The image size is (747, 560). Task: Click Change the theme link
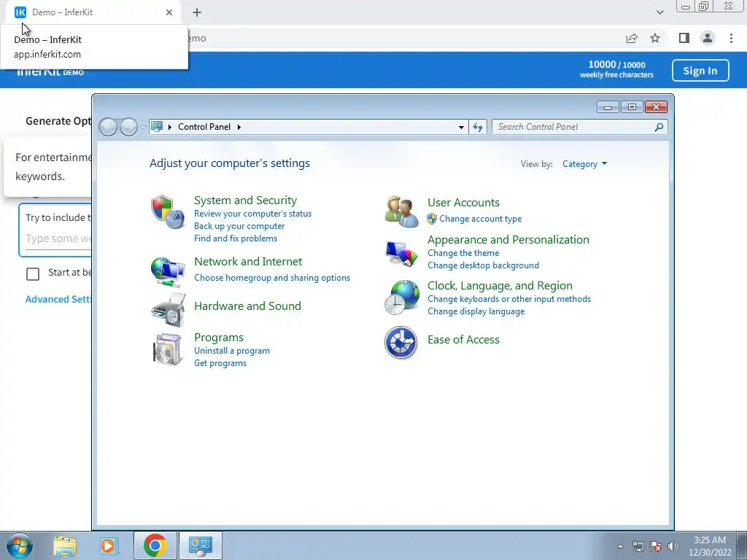(463, 253)
